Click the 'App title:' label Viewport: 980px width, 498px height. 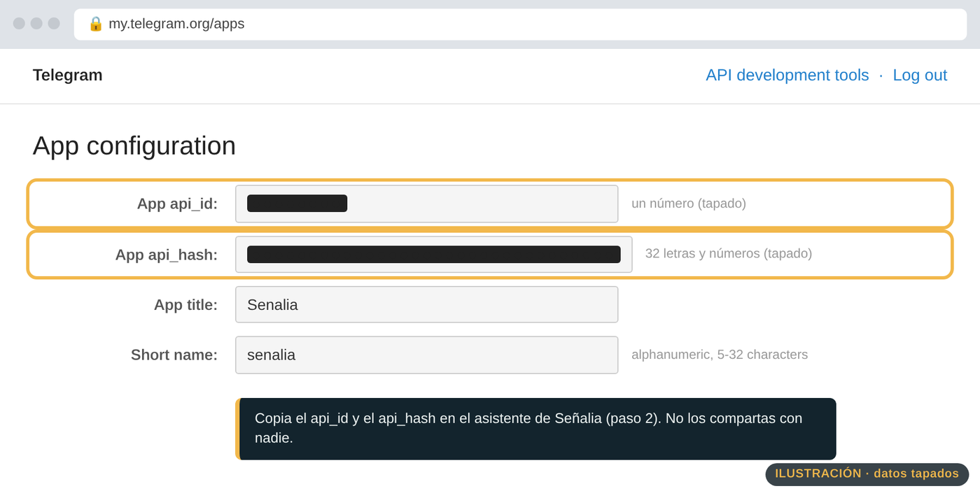(x=185, y=305)
